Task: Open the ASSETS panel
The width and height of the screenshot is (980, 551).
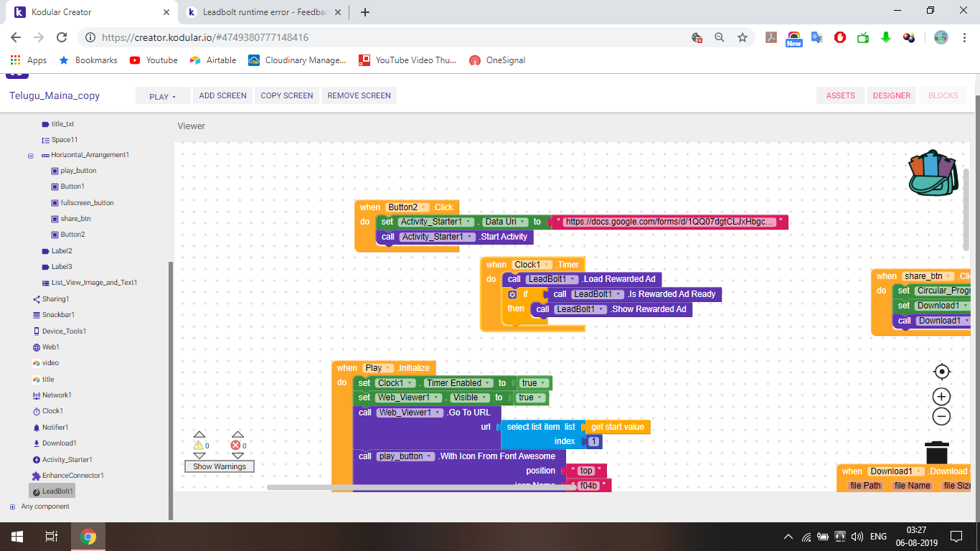Action: [840, 95]
